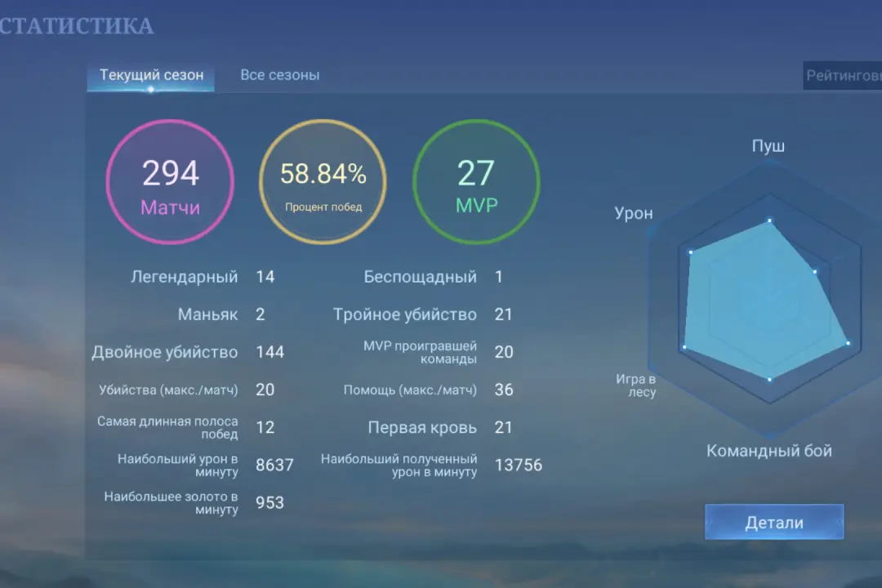882x588 pixels.
Task: Tap the Маньяк stat label
Action: 207,314
